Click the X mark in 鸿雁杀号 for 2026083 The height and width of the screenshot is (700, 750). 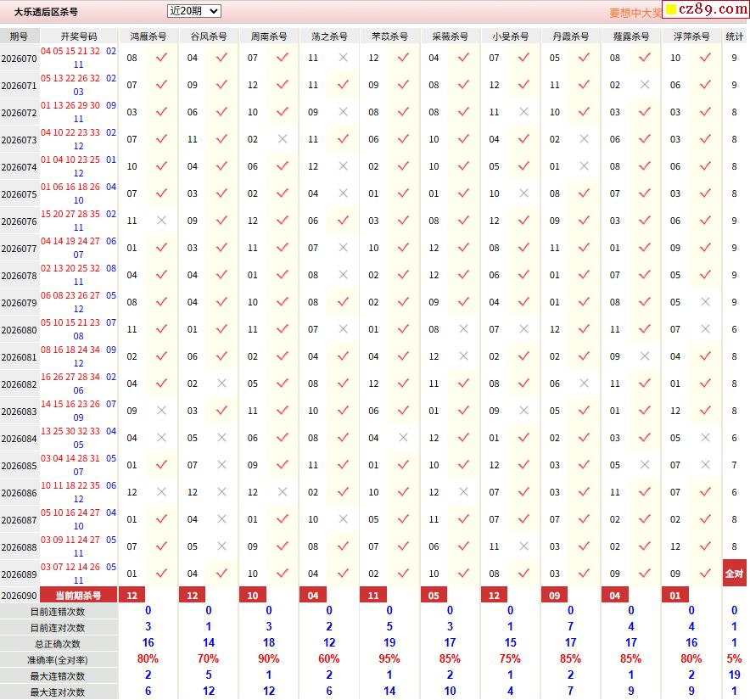[x=162, y=411]
